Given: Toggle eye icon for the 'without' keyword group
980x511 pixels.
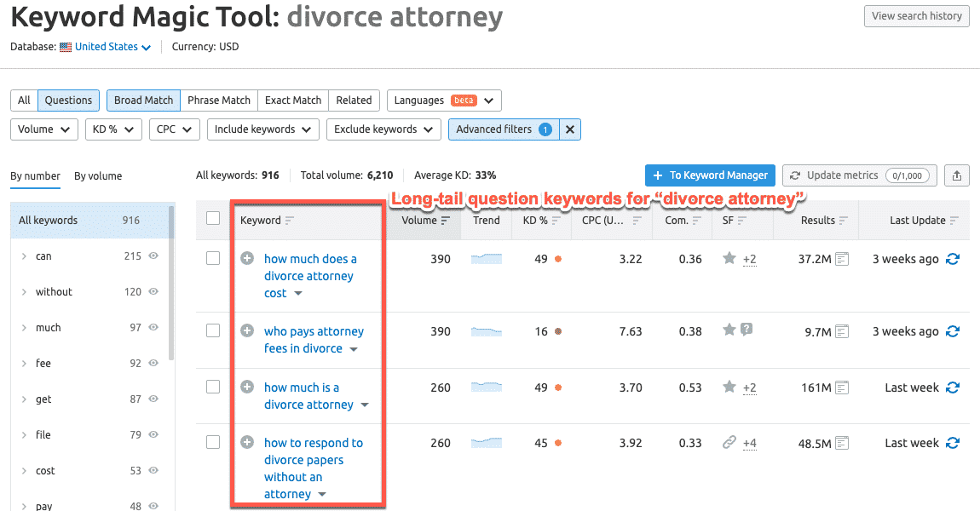Looking at the screenshot, I should click(153, 291).
